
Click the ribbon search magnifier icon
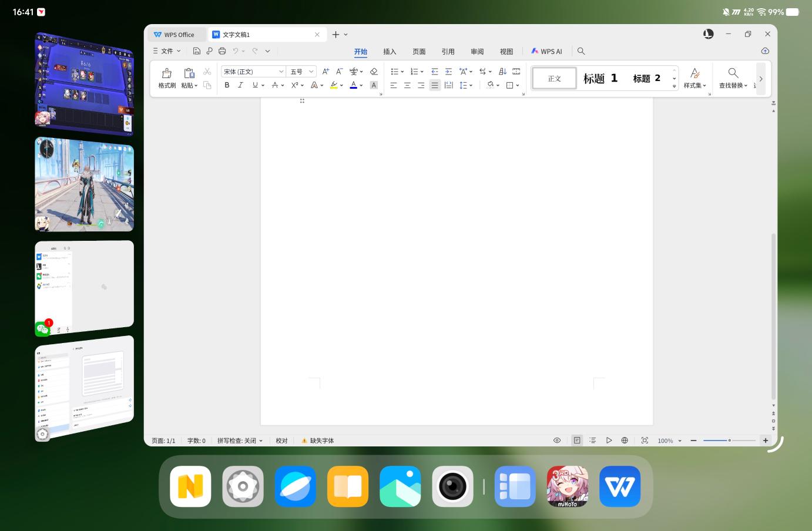coord(581,51)
